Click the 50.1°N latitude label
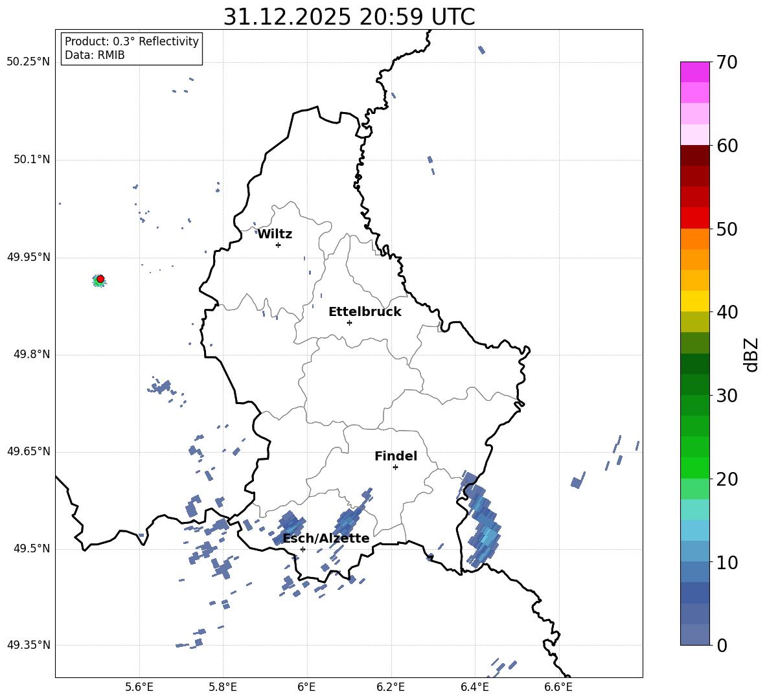The width and height of the screenshot is (767, 700). [x=32, y=160]
